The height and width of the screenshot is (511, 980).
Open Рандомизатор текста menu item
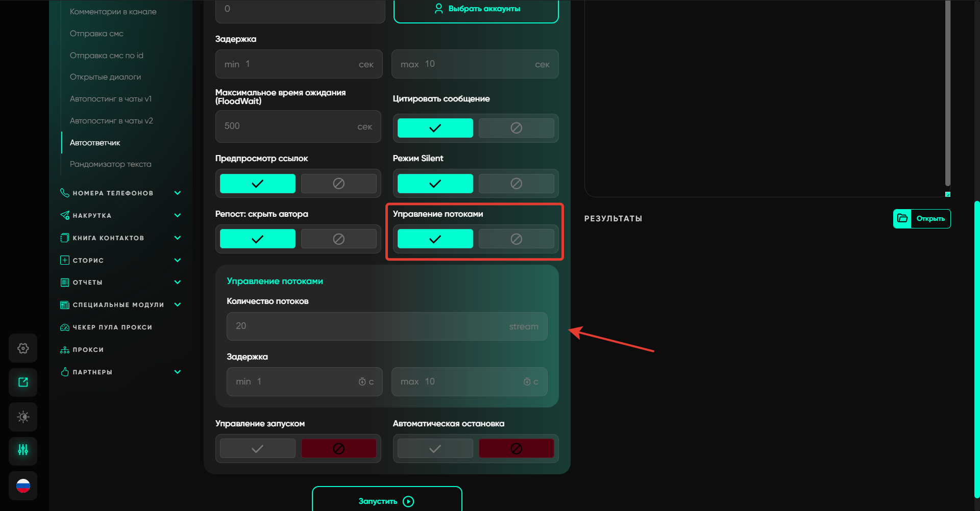click(x=110, y=164)
